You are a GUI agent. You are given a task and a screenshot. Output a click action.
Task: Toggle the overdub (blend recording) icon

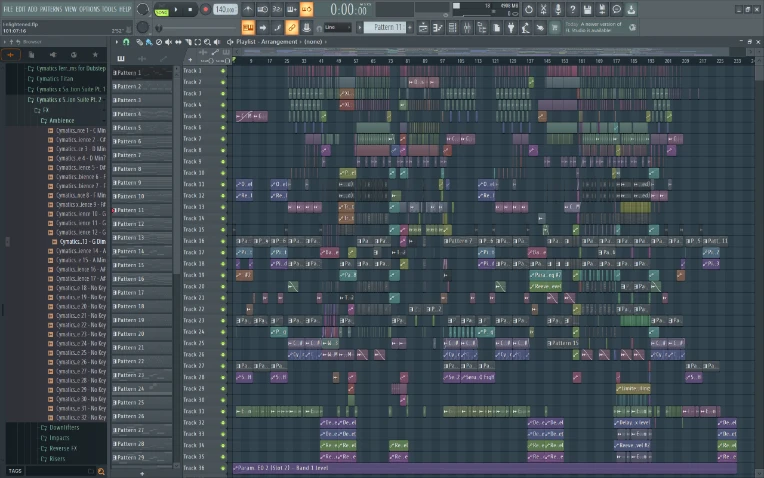pyautogui.click(x=292, y=9)
